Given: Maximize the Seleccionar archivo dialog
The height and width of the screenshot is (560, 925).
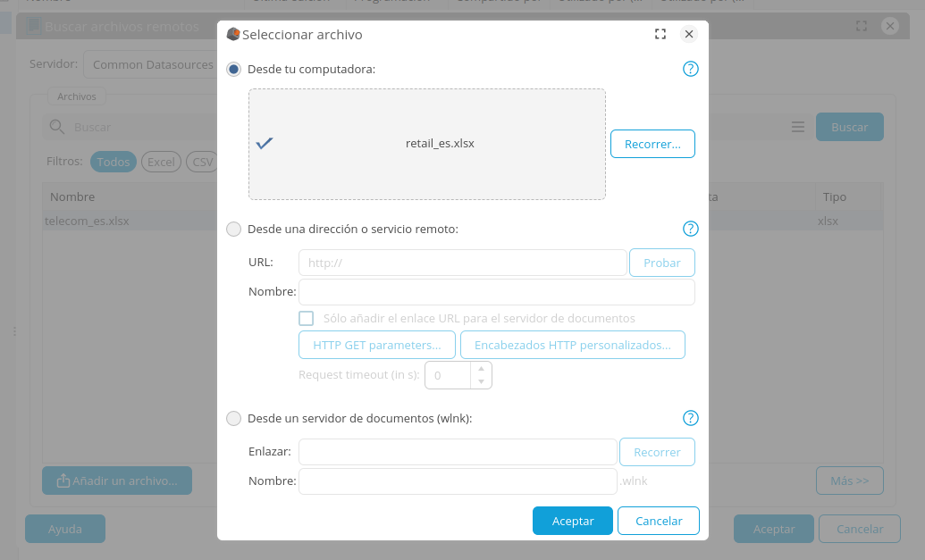Looking at the screenshot, I should click(x=660, y=34).
